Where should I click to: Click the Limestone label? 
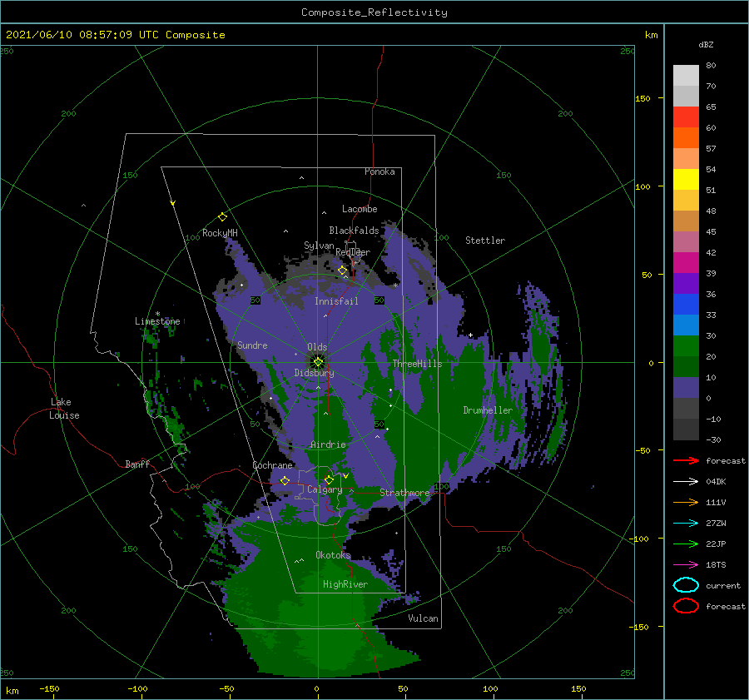tap(157, 321)
